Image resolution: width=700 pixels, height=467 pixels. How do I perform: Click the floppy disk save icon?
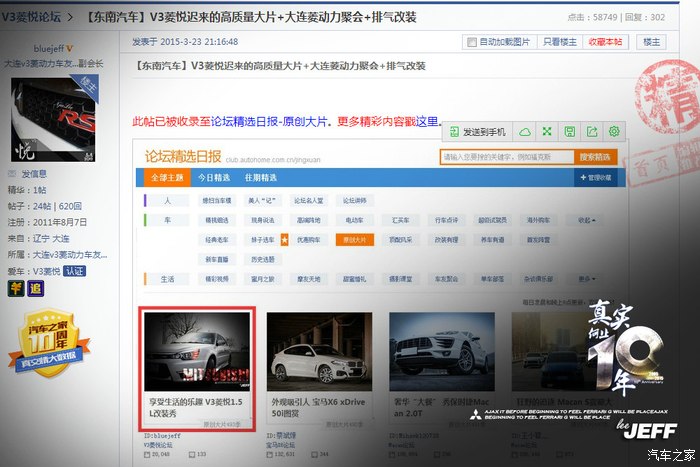(x=569, y=132)
